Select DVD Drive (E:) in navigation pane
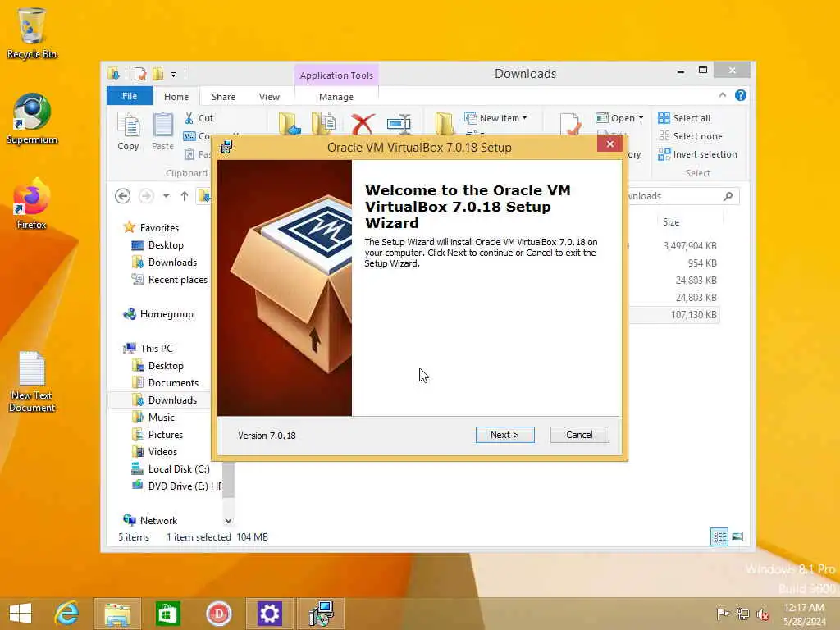 185,486
